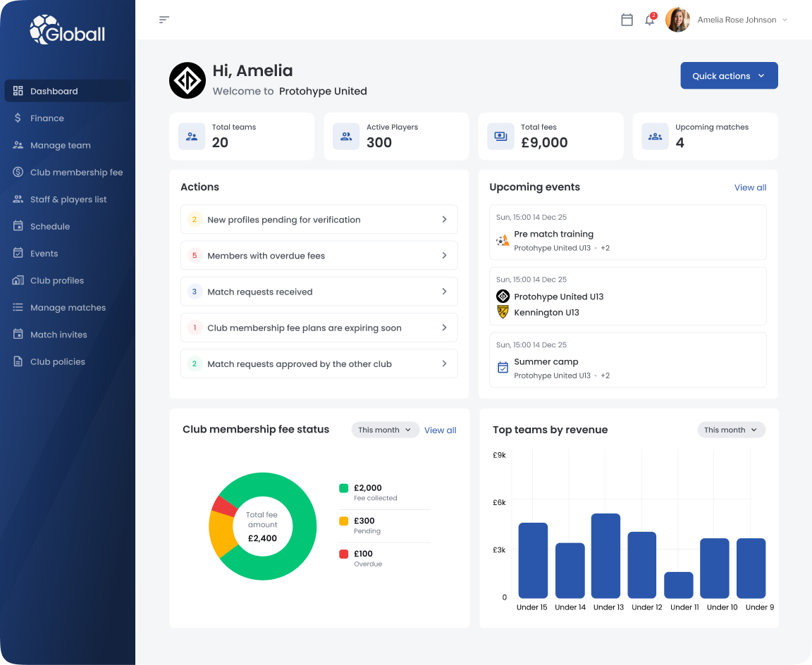This screenshot has width=812, height=665.
Task: Open This month dropdown in Top teams
Action: click(731, 430)
